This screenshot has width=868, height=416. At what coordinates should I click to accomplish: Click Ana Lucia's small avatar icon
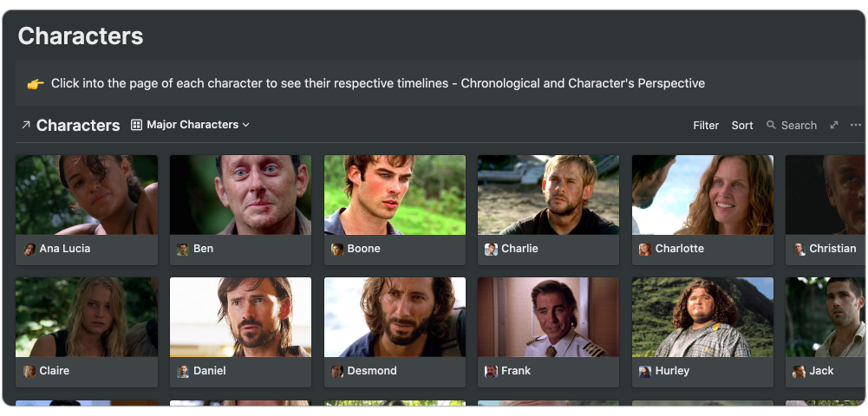pos(29,249)
